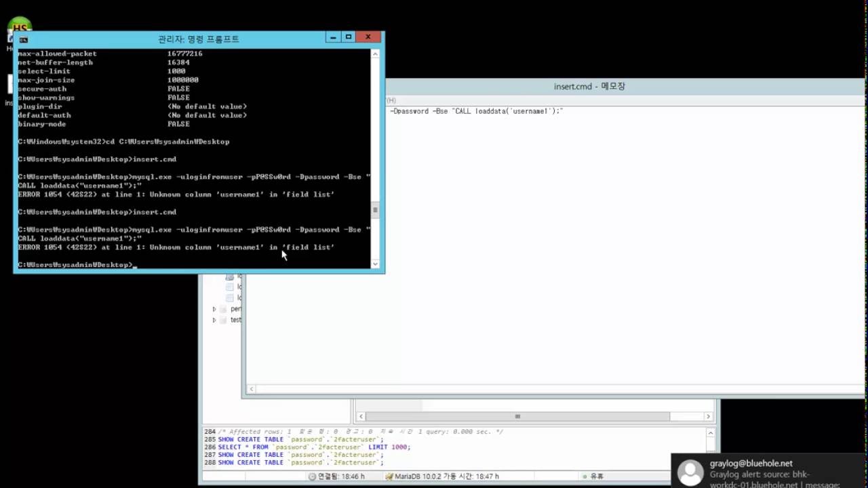868x488 pixels.
Task: Click the 'default-auth' line in Command Prompt
Action: pyautogui.click(x=132, y=115)
